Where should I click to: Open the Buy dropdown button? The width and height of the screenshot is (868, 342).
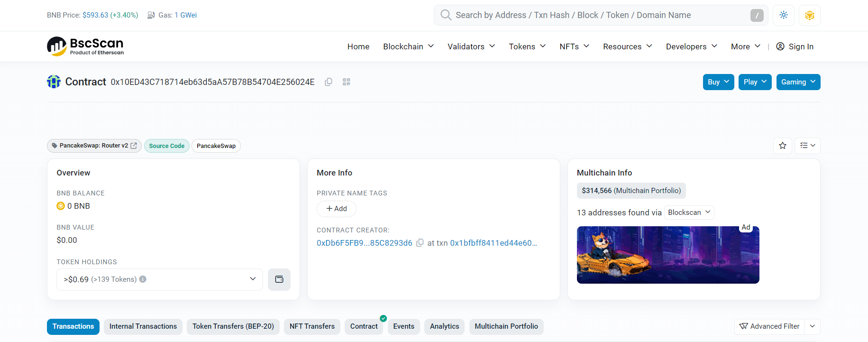[718, 82]
